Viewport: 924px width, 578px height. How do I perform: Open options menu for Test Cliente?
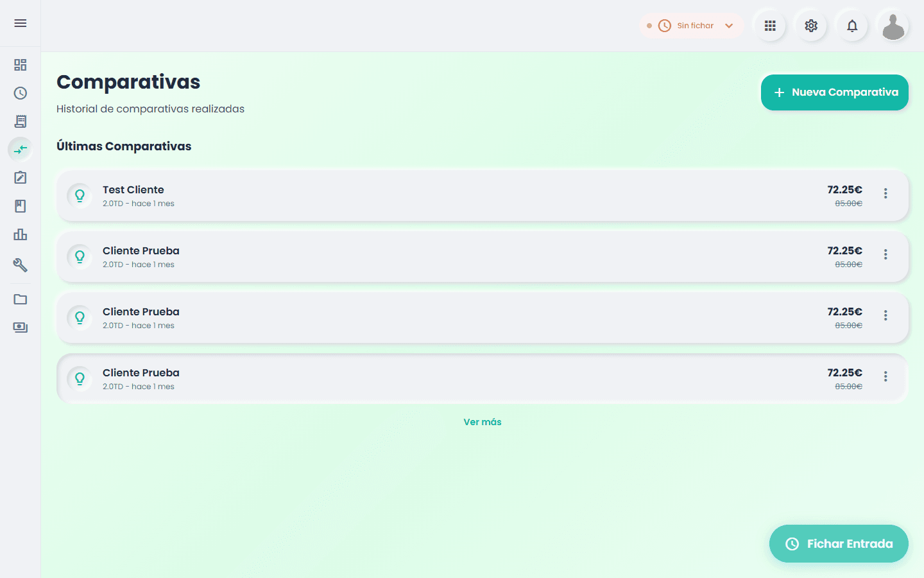pos(886,193)
